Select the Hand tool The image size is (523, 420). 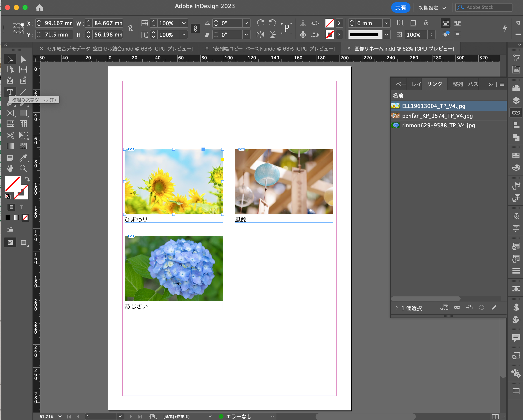10,168
